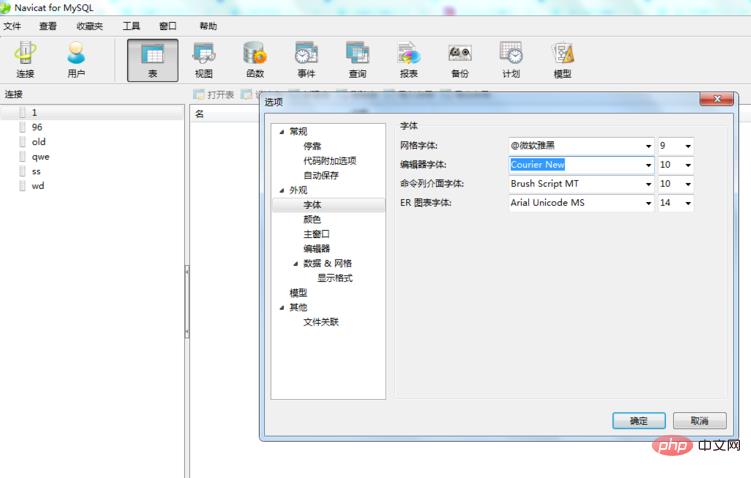Viewport: 751px width, 478px height.
Task: Click connection icon next to 'wd'
Action: click(x=22, y=186)
